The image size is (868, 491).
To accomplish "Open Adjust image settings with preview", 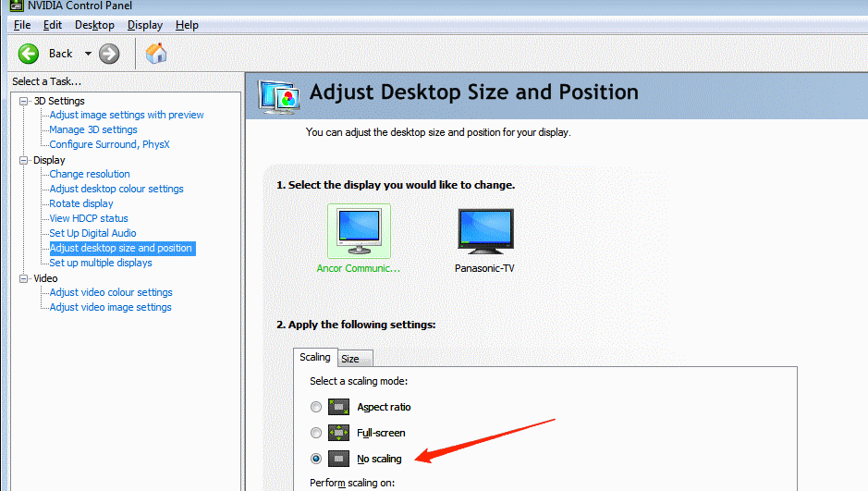I will click(x=127, y=115).
